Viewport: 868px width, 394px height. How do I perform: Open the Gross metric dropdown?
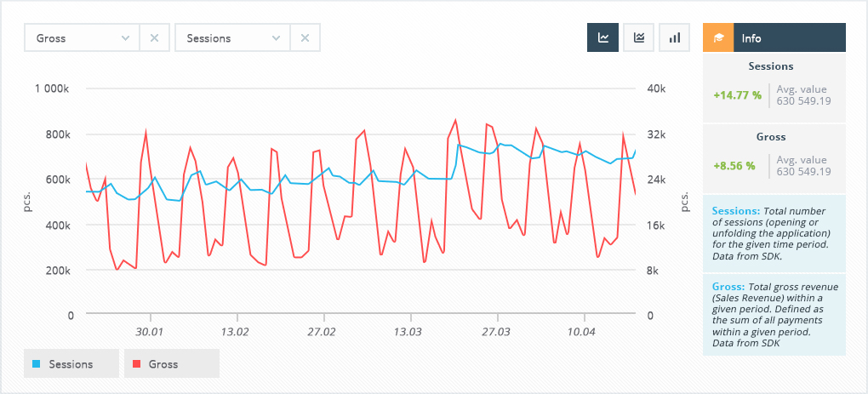(82, 38)
